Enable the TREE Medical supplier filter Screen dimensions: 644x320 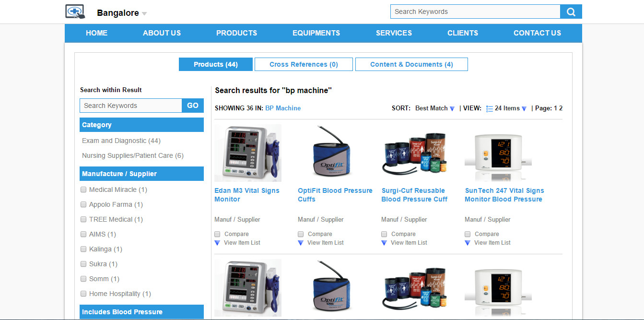(83, 219)
